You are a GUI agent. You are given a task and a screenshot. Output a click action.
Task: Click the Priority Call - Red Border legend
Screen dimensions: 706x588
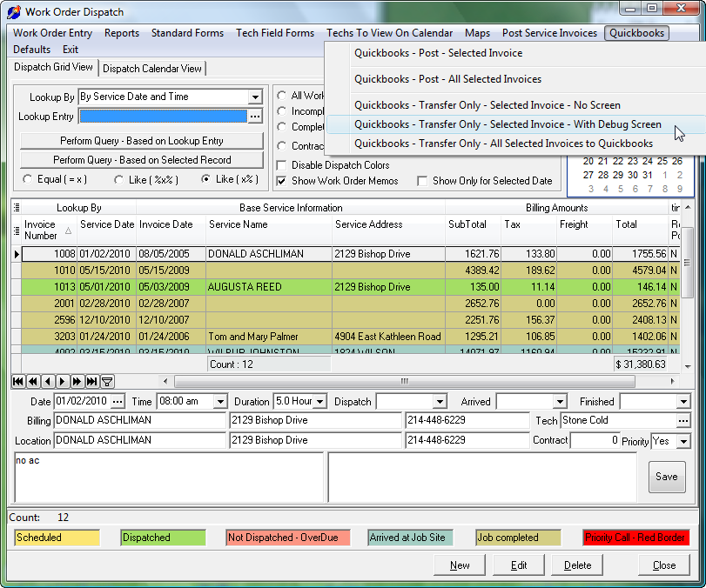[636, 538]
